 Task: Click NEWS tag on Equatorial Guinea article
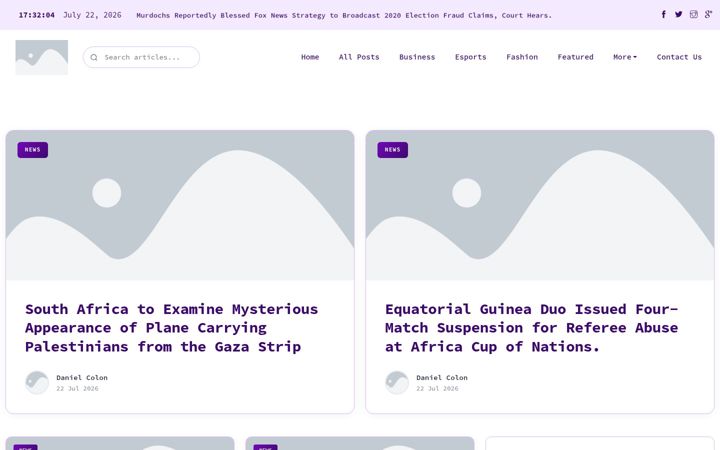click(x=393, y=150)
